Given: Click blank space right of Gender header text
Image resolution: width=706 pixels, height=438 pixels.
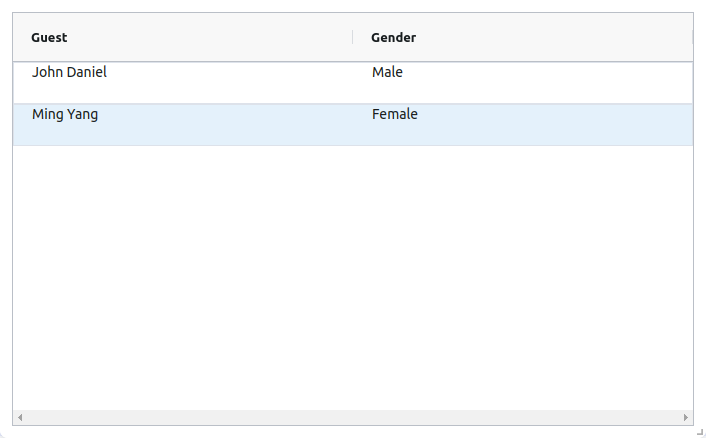Looking at the screenshot, I should [550, 37].
